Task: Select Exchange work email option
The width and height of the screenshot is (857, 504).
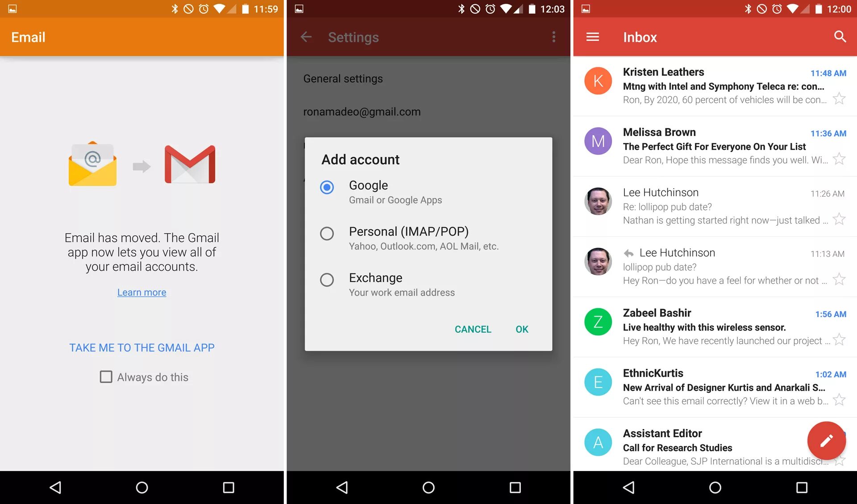Action: 326,280
